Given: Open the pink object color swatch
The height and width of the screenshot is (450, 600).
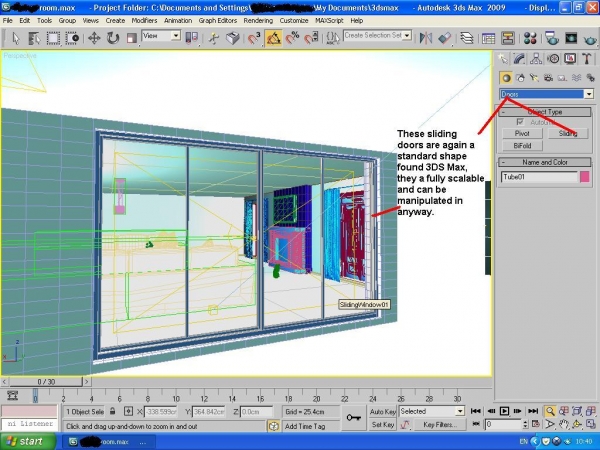Looking at the screenshot, I should pos(585,177).
